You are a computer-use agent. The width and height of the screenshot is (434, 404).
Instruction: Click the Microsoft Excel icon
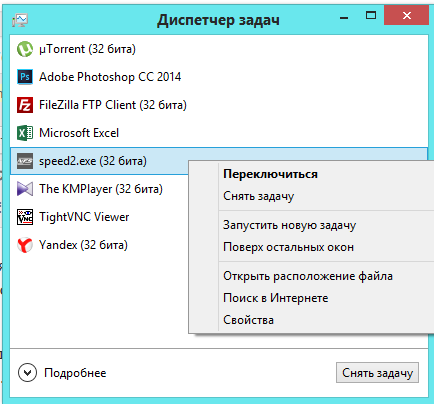tap(25, 133)
